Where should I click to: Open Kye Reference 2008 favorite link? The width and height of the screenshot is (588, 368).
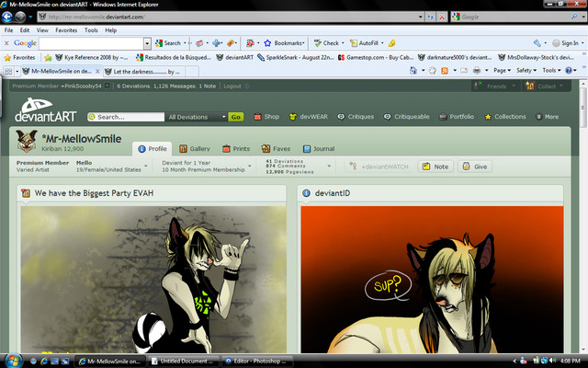click(91, 57)
